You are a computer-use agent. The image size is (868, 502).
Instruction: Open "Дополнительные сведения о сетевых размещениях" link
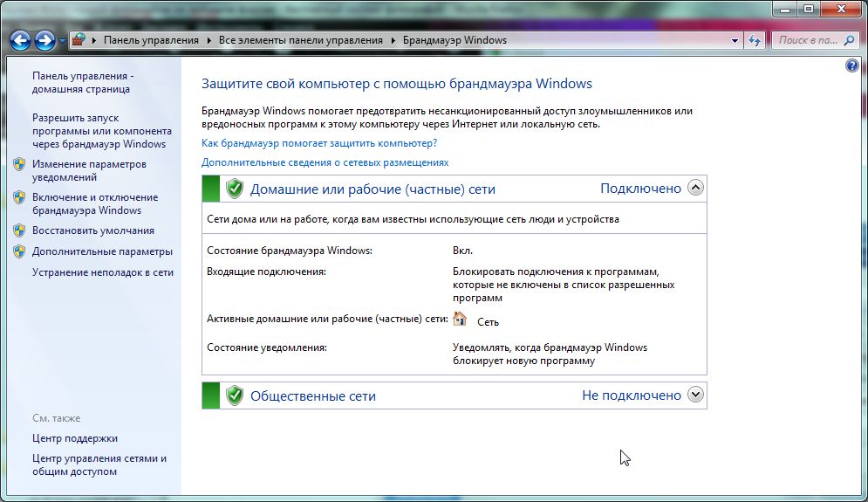click(x=325, y=162)
